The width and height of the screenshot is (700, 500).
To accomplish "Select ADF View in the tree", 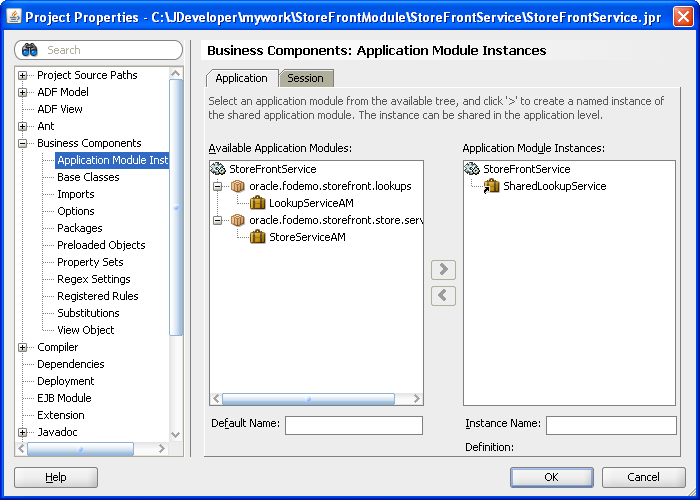I will (60, 109).
